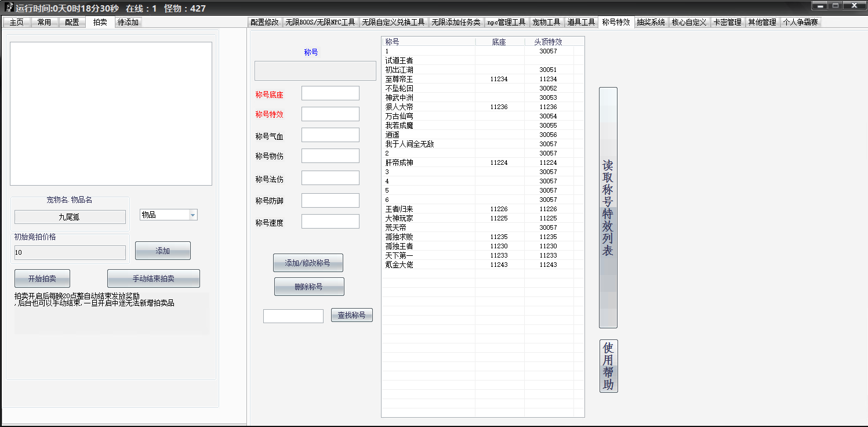Open the 使用帮助 help button
The width and height of the screenshot is (868, 427).
(x=608, y=366)
